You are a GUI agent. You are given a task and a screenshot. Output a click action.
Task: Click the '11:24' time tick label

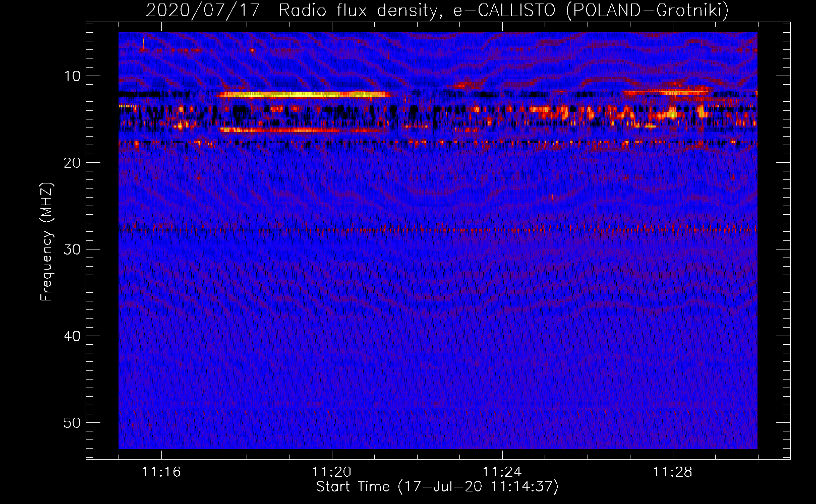tap(502, 472)
